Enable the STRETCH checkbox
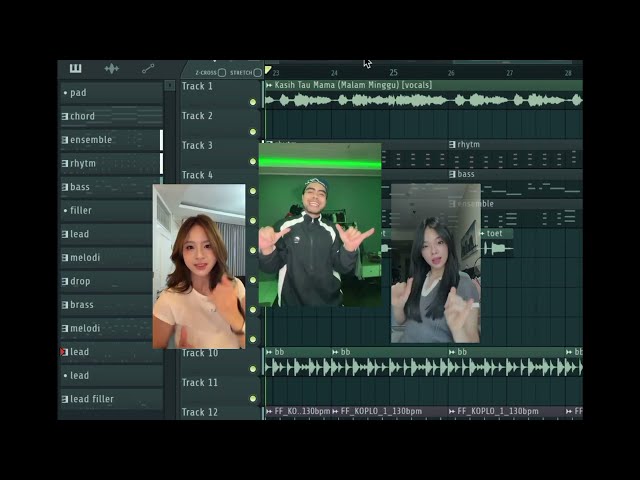640x480 pixels. click(x=257, y=73)
